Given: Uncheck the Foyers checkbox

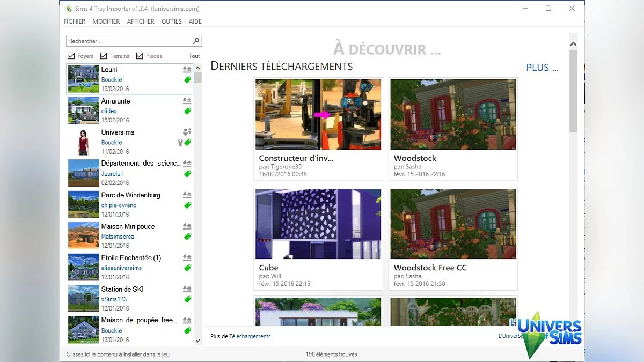Looking at the screenshot, I should tap(72, 55).
